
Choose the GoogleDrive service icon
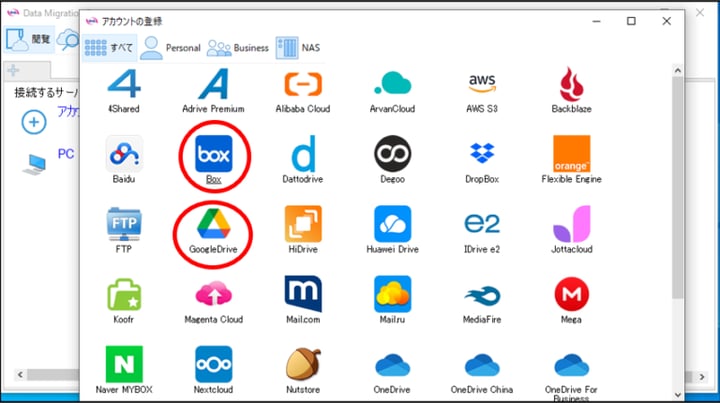(213, 225)
